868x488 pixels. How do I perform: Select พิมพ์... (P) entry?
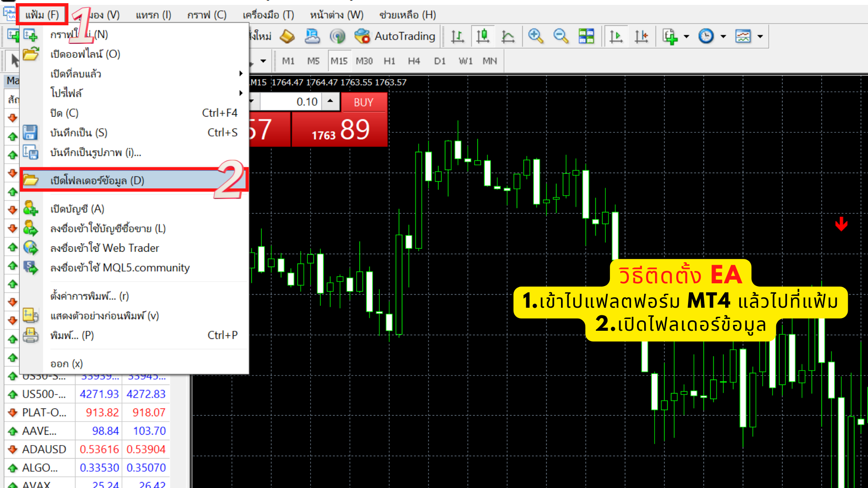pos(134,335)
